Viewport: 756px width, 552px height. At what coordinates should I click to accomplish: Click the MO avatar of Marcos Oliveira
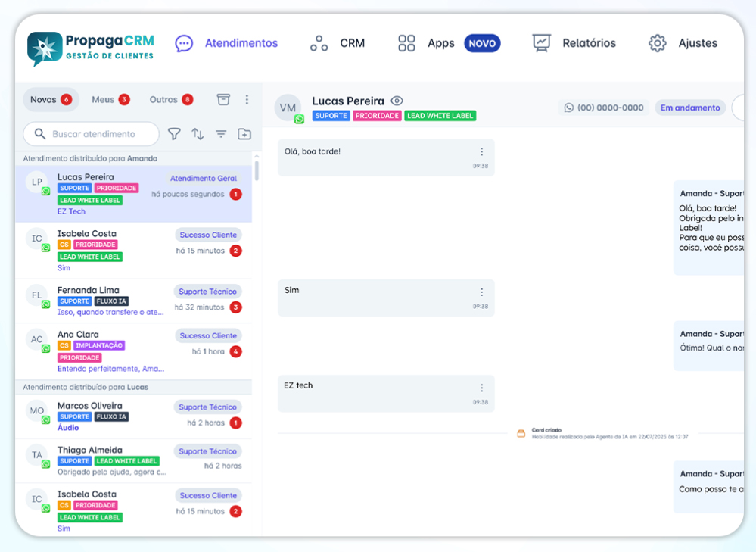[37, 411]
